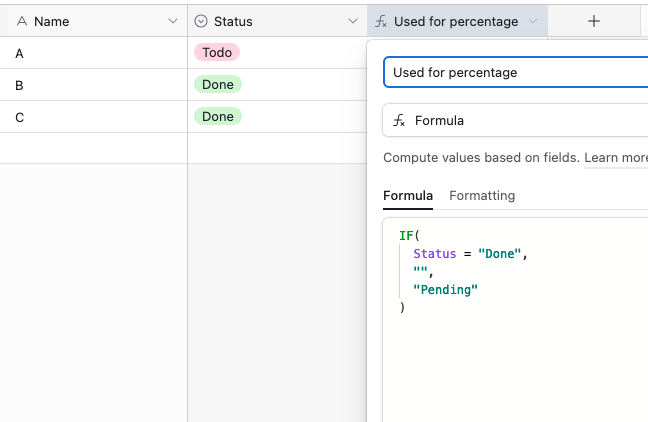Click the single select icon beside Status
This screenshot has height=422, width=648.
pyautogui.click(x=201, y=21)
